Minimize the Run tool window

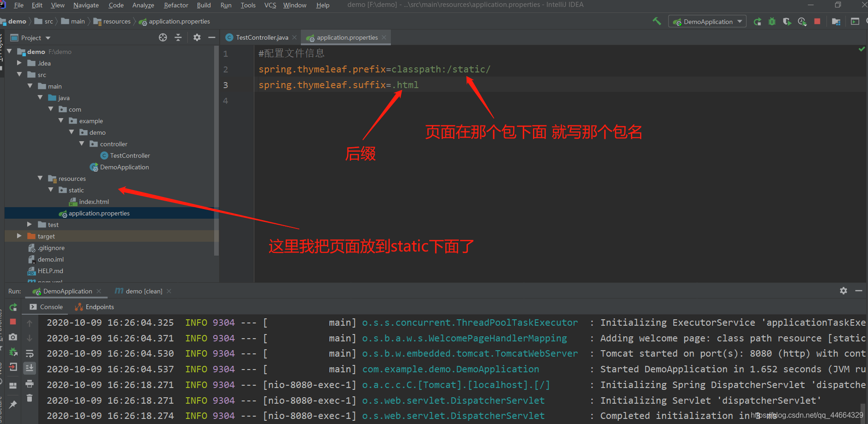(859, 291)
